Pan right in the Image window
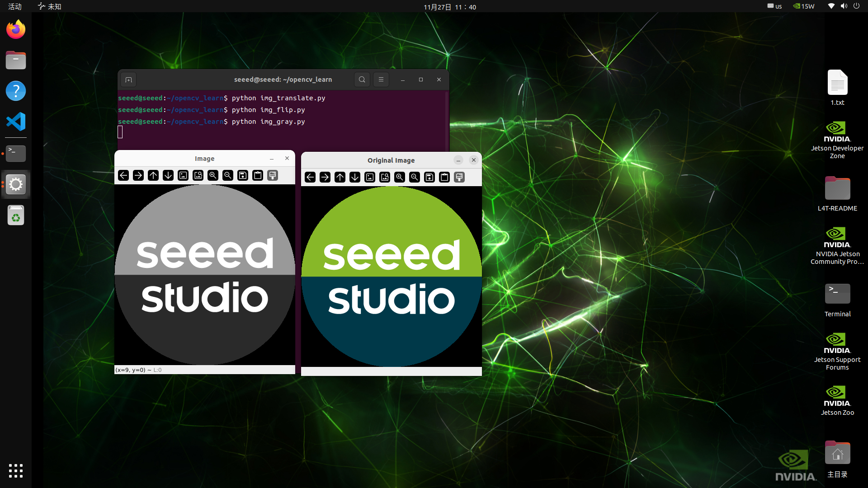Image resolution: width=868 pixels, height=488 pixels. (x=138, y=175)
